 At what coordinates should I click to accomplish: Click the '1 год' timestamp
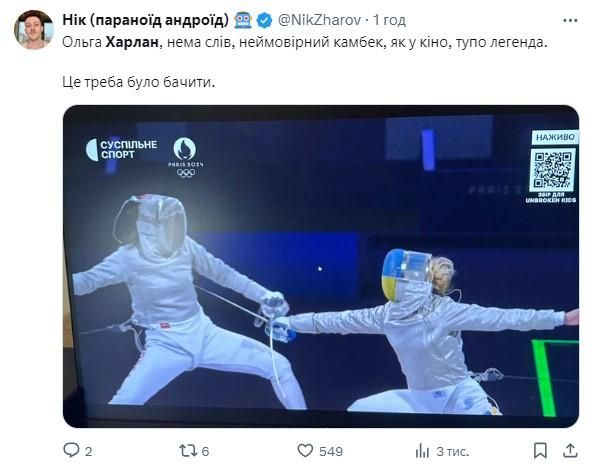point(389,20)
